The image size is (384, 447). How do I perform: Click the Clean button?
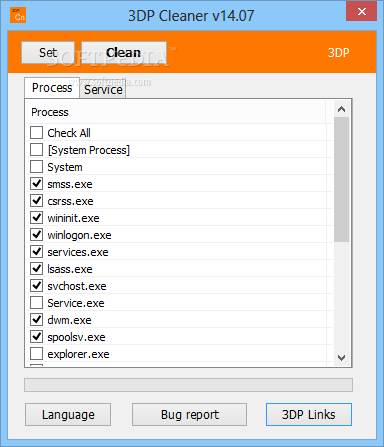[124, 53]
